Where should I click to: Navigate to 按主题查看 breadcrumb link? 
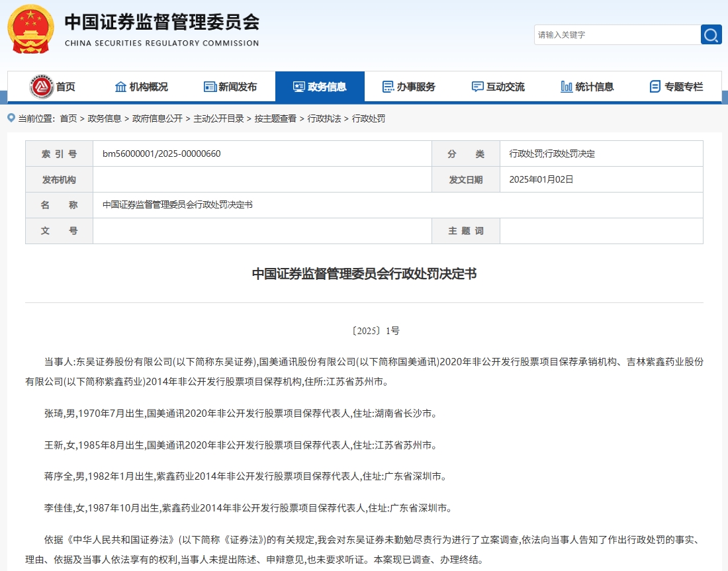click(x=275, y=119)
